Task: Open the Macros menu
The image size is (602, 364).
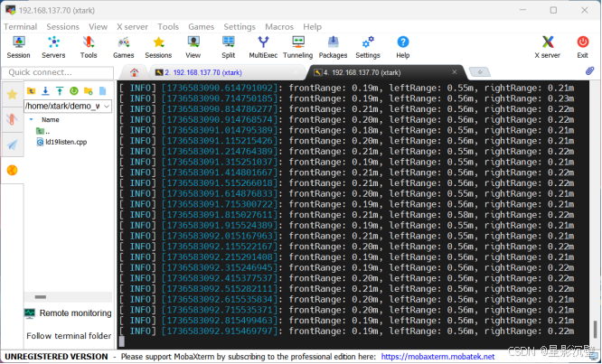Action: pos(279,27)
